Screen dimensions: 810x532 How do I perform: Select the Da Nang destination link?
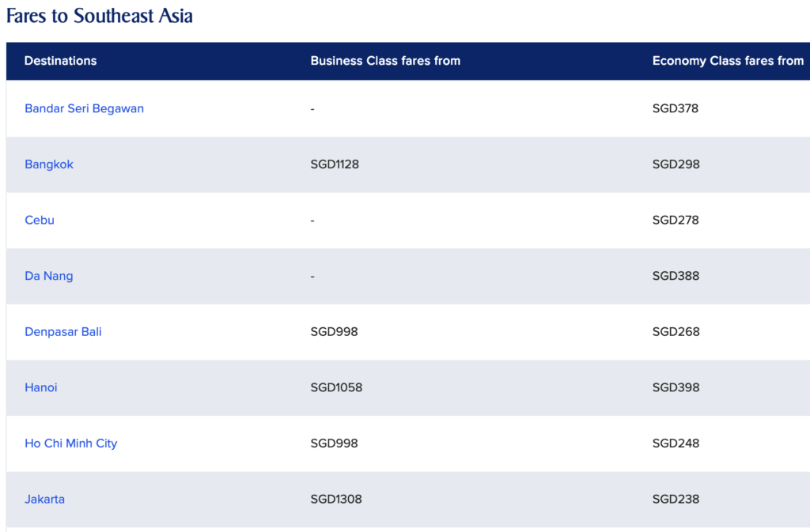pyautogui.click(x=49, y=276)
